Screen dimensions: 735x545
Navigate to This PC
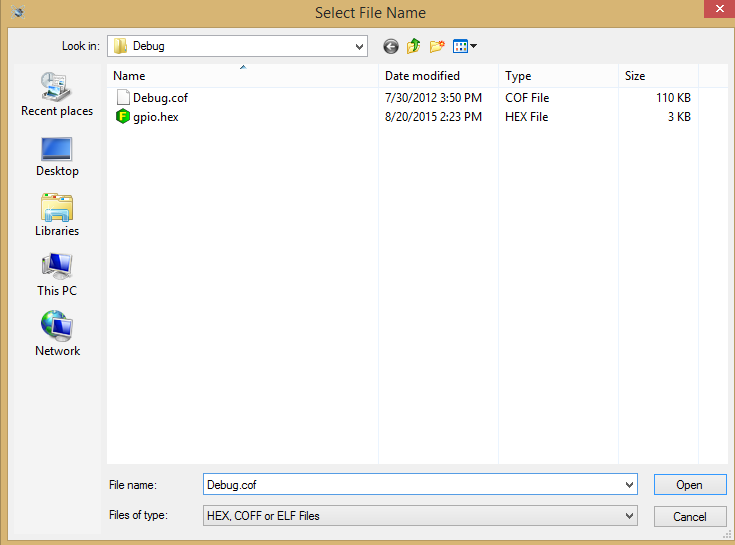[x=57, y=275]
